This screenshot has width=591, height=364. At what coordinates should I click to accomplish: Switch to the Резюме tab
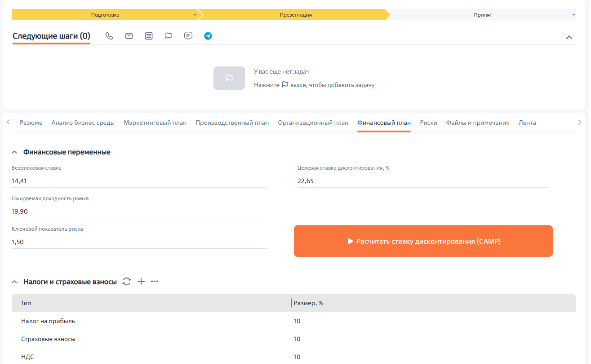pos(31,123)
